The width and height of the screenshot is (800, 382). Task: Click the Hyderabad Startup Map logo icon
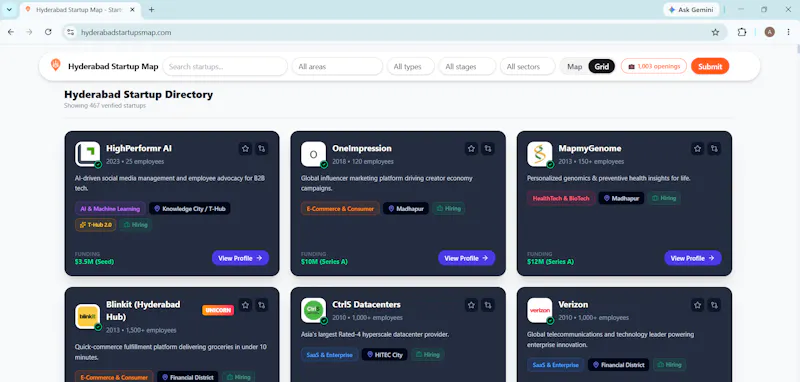(56, 65)
